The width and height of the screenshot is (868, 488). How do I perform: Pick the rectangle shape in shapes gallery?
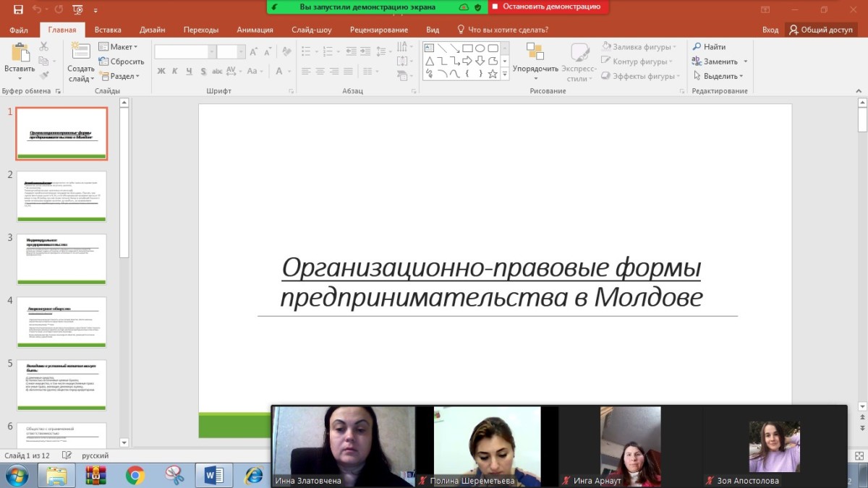pyautogui.click(x=467, y=48)
